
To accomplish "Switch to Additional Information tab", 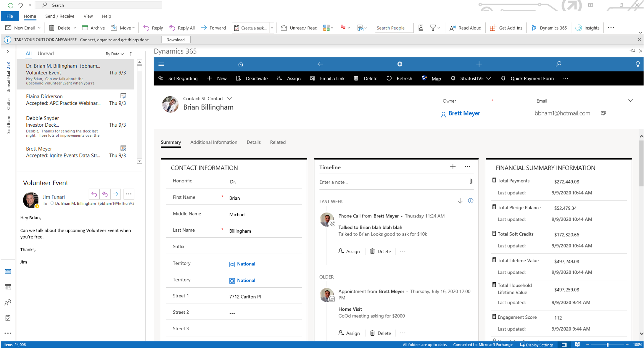I will coord(214,142).
